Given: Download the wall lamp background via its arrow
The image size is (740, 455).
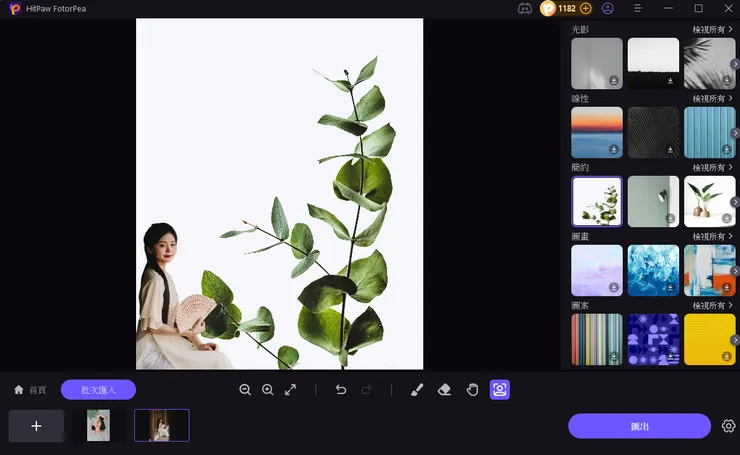Looking at the screenshot, I should coord(670,219).
